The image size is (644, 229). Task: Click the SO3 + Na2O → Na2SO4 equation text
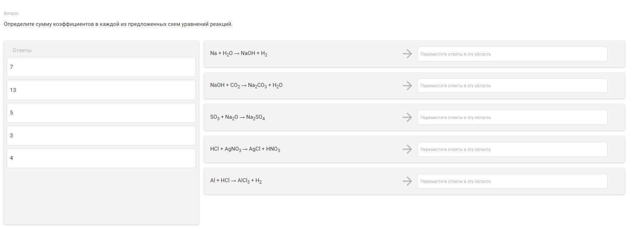(238, 117)
